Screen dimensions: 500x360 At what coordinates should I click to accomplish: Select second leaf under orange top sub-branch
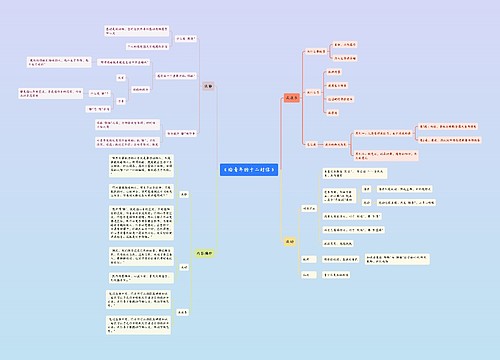pyautogui.click(x=345, y=58)
